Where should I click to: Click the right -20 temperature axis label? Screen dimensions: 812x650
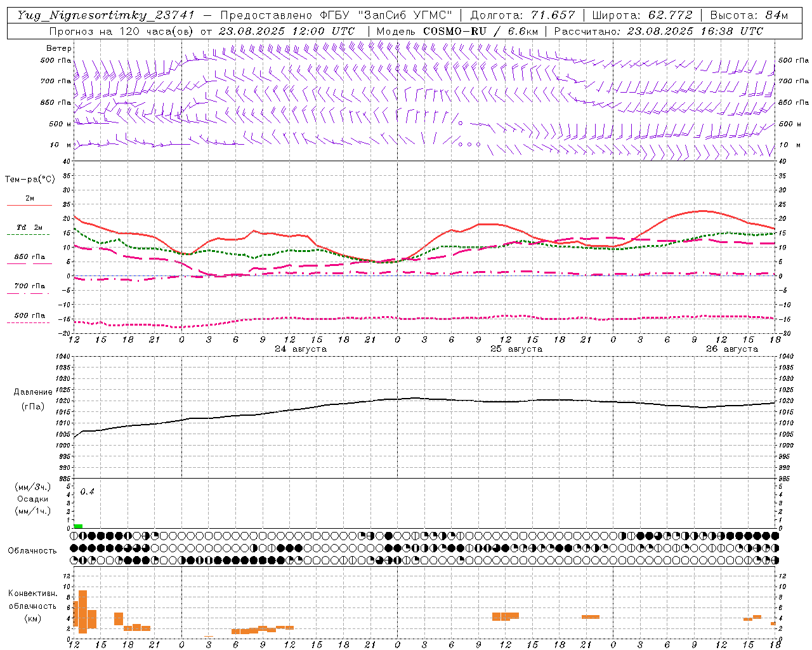point(784,333)
